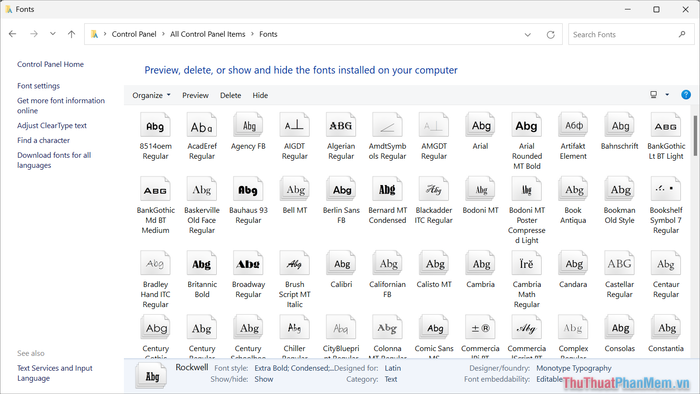
Task: Click Delete in the toolbar
Action: (230, 95)
